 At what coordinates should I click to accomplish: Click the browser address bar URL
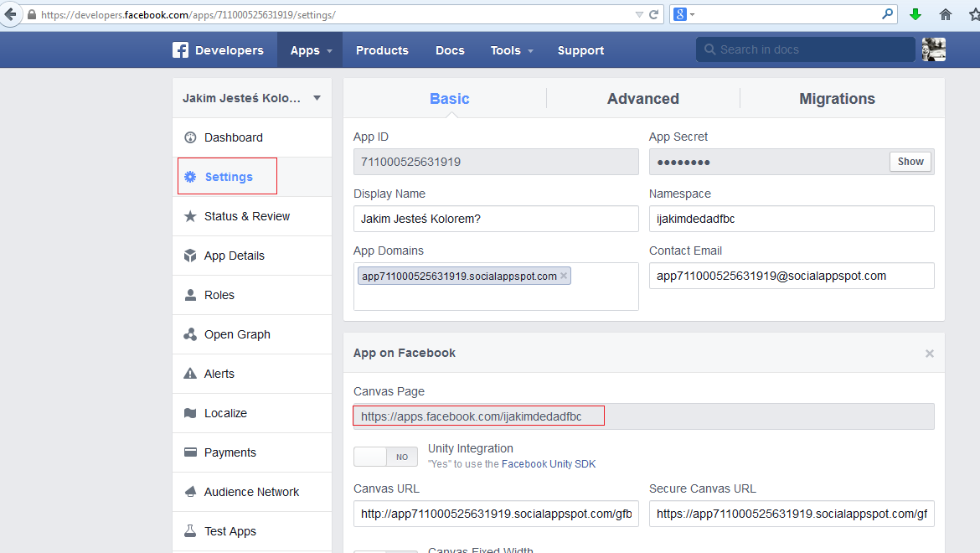coord(188,14)
